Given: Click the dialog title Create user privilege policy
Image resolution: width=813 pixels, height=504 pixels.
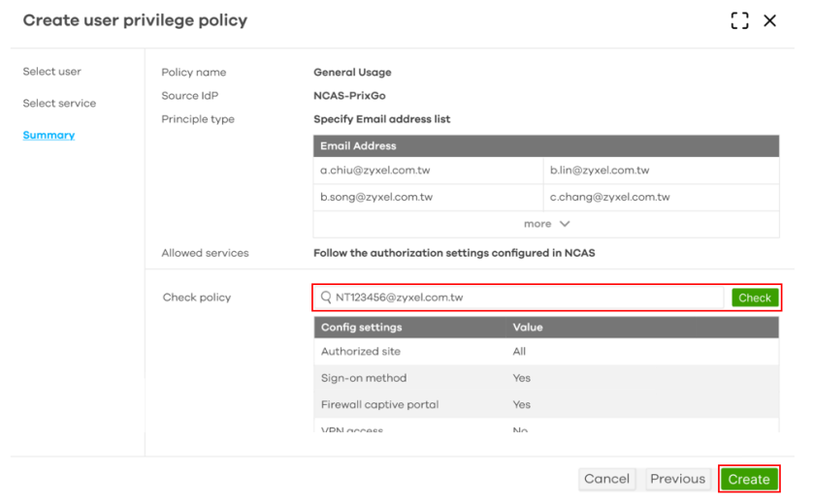Looking at the screenshot, I should [x=135, y=20].
